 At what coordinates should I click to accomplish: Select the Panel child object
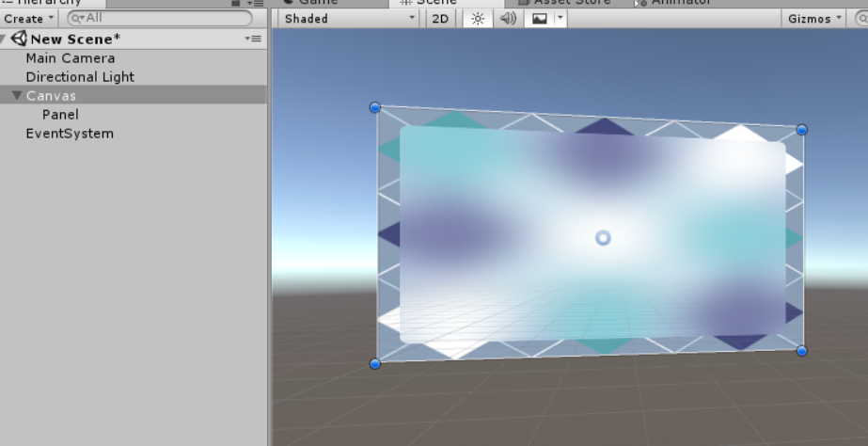pyautogui.click(x=60, y=115)
